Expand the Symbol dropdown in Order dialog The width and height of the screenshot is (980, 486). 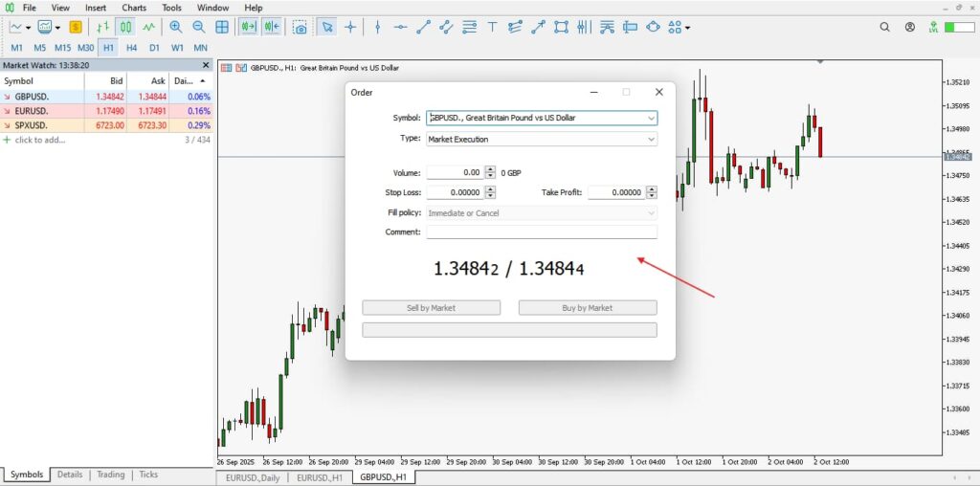click(651, 119)
